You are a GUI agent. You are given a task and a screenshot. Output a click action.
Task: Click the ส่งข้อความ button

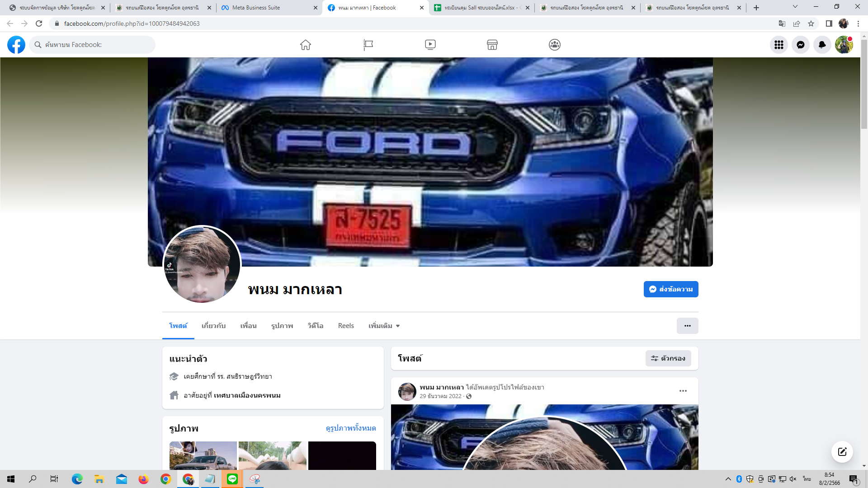tap(671, 289)
